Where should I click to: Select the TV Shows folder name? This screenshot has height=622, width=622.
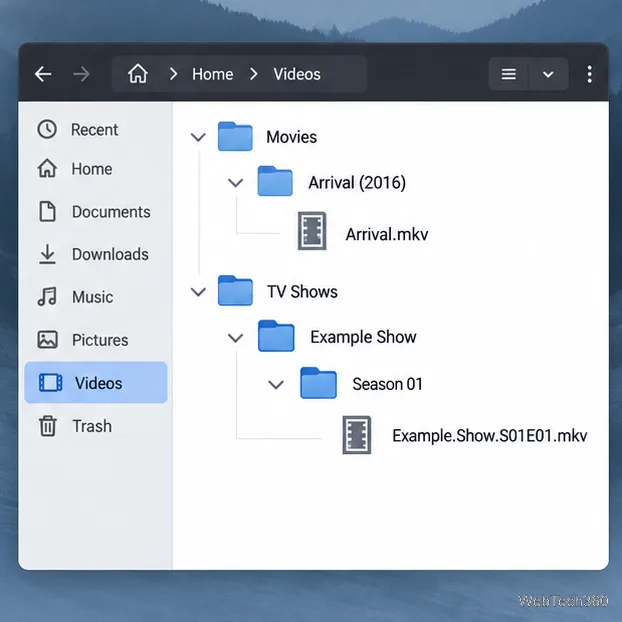302,292
